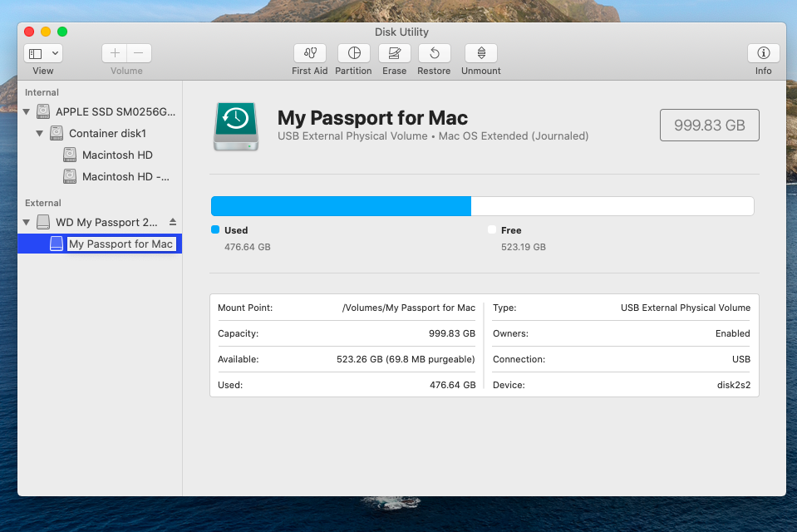Click the USB External Physical Volume subtitle

coord(433,136)
